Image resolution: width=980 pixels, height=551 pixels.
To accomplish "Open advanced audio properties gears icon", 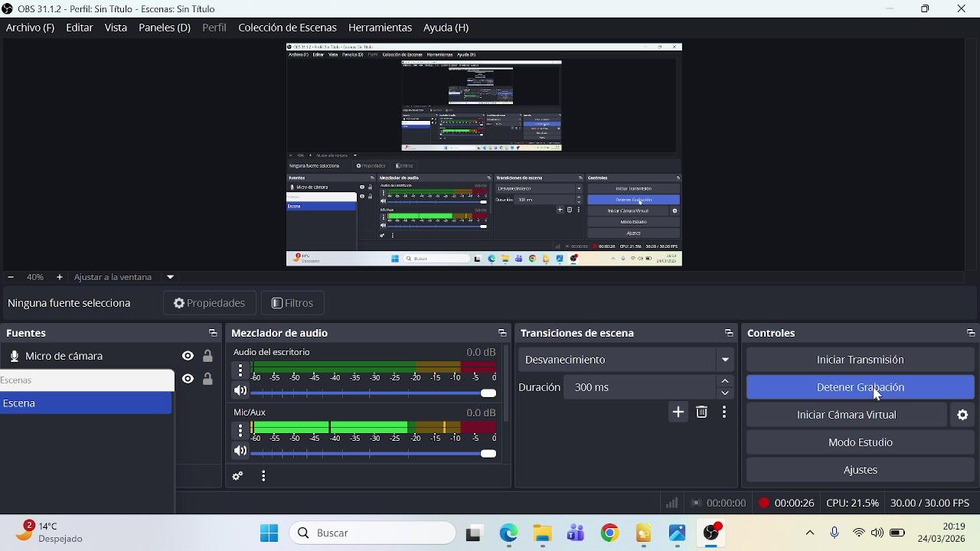I will [x=237, y=476].
